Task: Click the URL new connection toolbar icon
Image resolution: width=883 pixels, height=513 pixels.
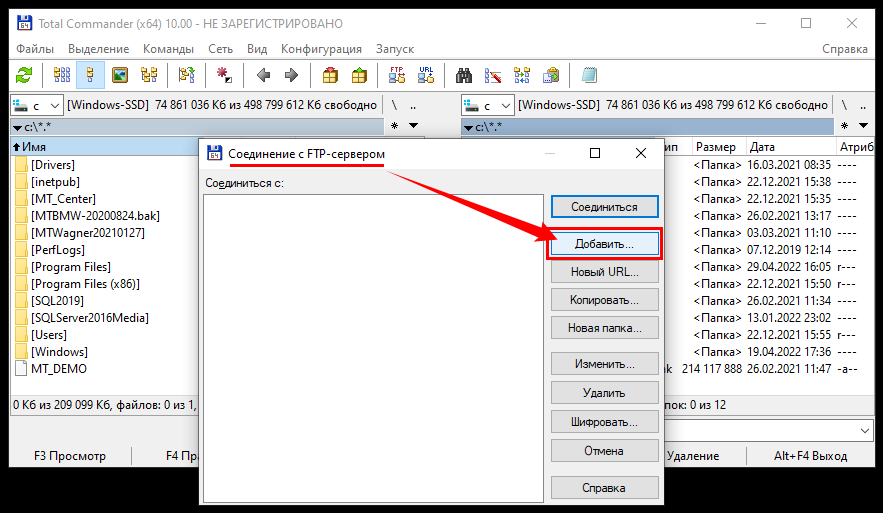Action: (x=426, y=75)
